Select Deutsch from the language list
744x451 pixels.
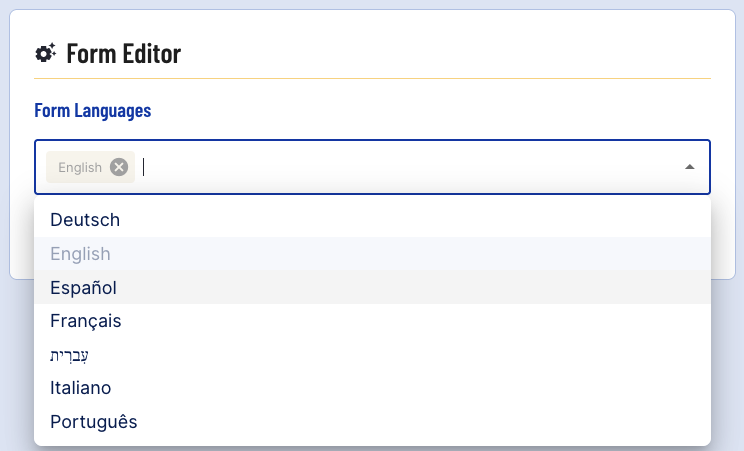[x=85, y=220]
